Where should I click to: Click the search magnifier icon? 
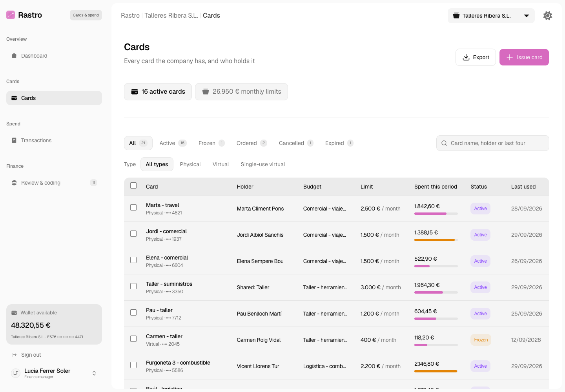444,143
